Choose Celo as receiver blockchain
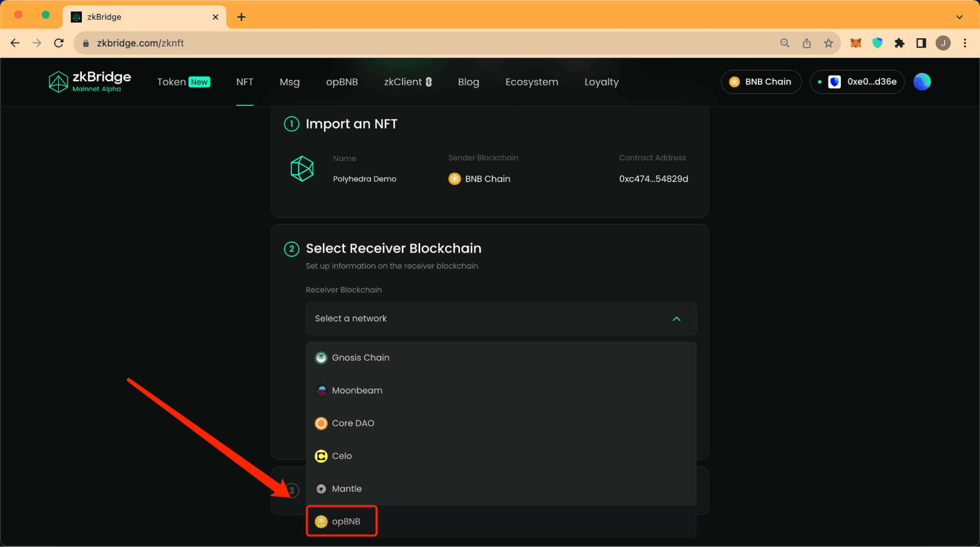 click(501, 456)
